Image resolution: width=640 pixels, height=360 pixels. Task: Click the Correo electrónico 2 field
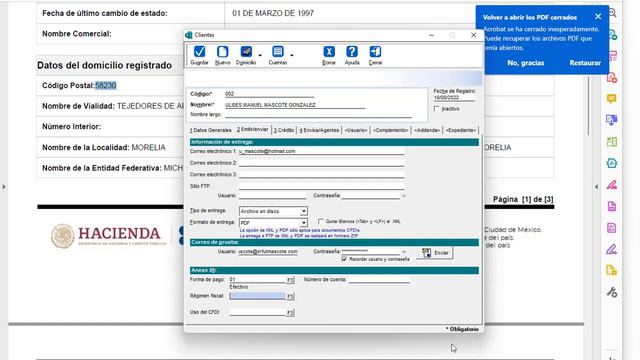click(322, 162)
